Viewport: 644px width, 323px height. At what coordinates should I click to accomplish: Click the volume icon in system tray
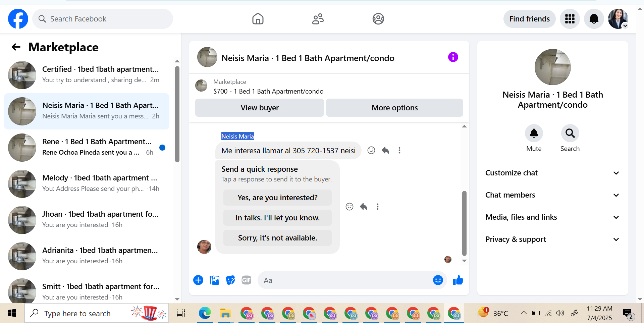pyautogui.click(x=560, y=313)
